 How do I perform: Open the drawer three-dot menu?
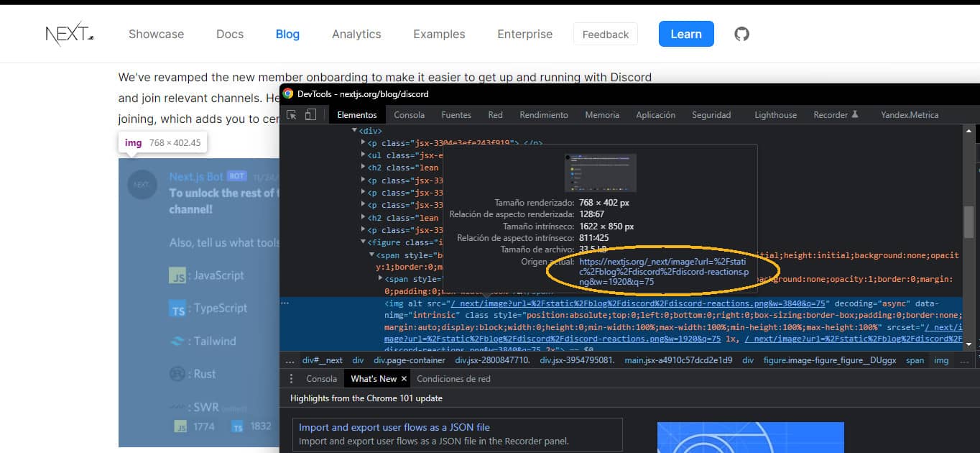point(291,378)
